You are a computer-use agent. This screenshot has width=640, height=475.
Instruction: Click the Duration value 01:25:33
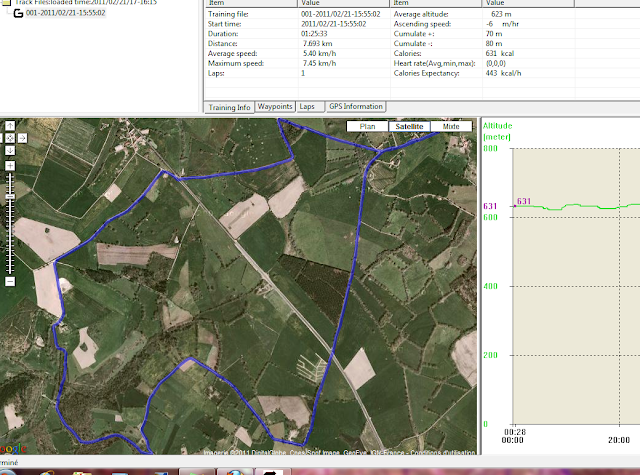[x=314, y=33]
